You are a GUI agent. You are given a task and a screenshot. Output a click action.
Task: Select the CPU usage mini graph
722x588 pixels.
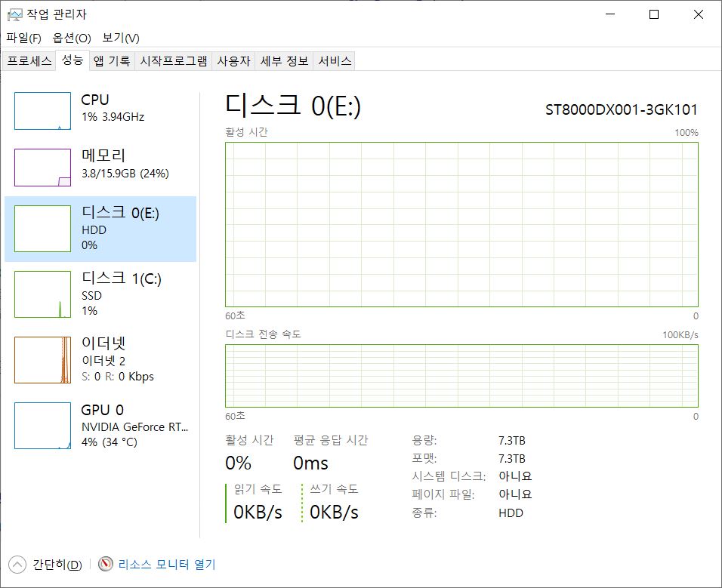42,111
